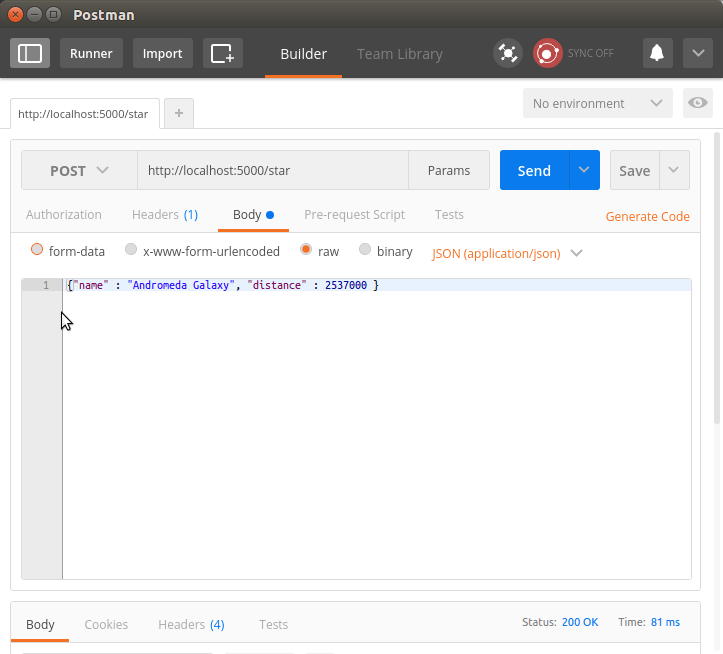Click the Import button
The width and height of the screenshot is (723, 654).
pyautogui.click(x=163, y=53)
